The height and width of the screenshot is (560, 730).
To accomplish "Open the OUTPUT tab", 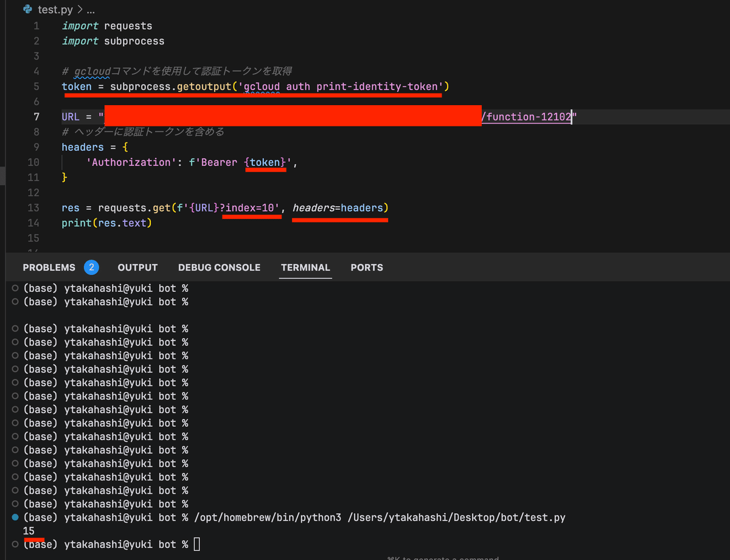I will [x=137, y=267].
